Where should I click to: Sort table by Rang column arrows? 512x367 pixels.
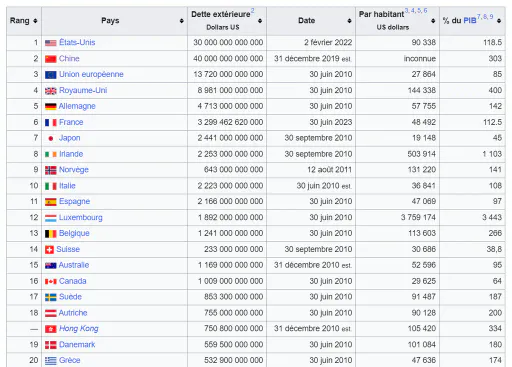[35, 21]
